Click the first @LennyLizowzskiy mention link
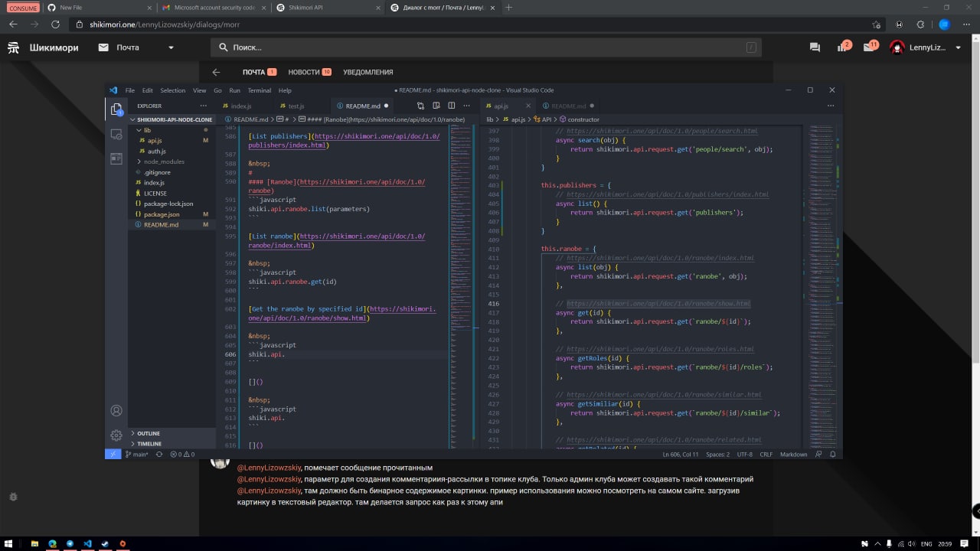 click(x=269, y=468)
